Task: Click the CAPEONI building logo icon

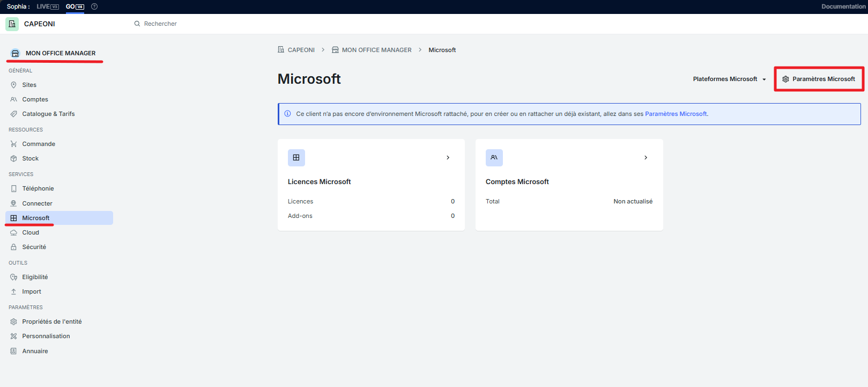Action: point(12,24)
